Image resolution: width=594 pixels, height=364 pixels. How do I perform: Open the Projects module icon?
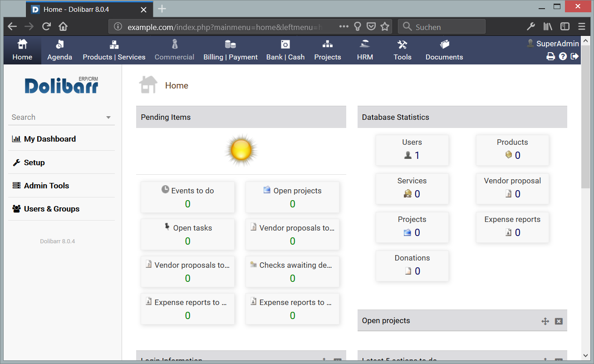[x=328, y=44]
